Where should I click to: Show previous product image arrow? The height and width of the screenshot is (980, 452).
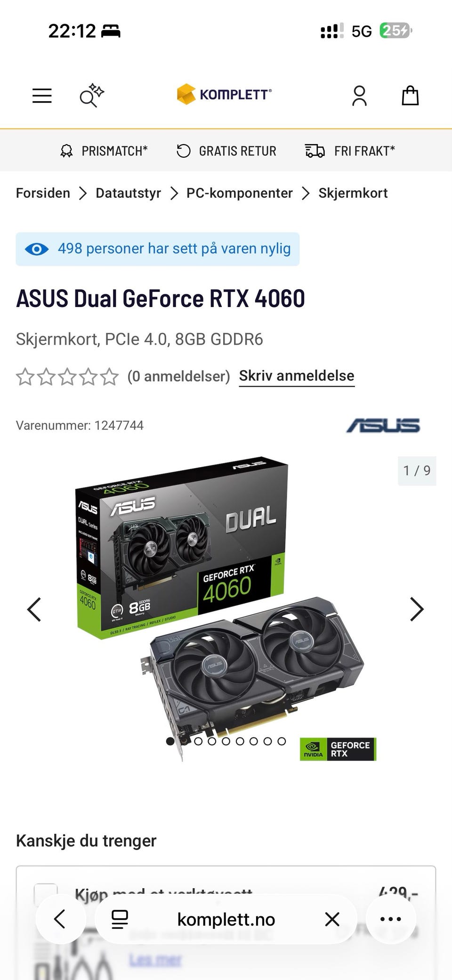pyautogui.click(x=34, y=609)
